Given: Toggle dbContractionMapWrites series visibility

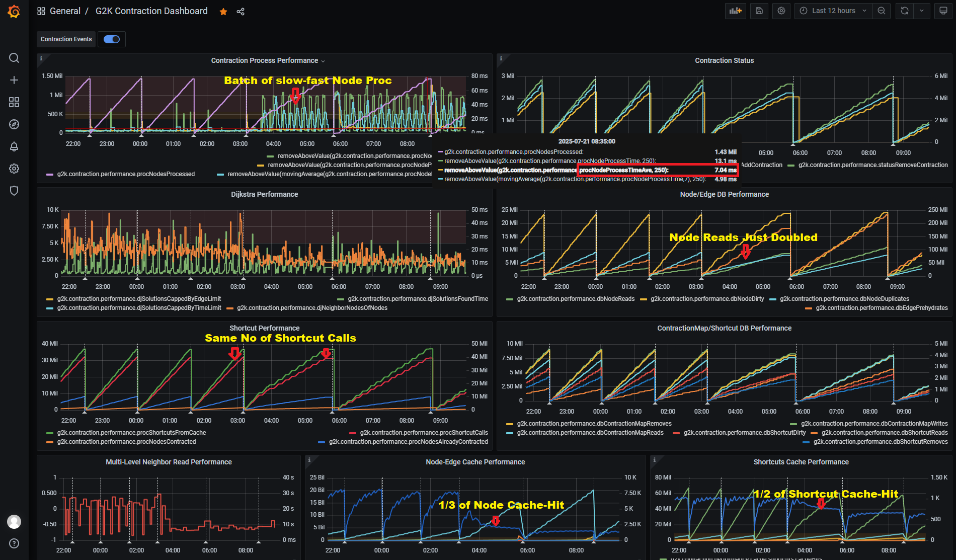Looking at the screenshot, I should coord(874,424).
